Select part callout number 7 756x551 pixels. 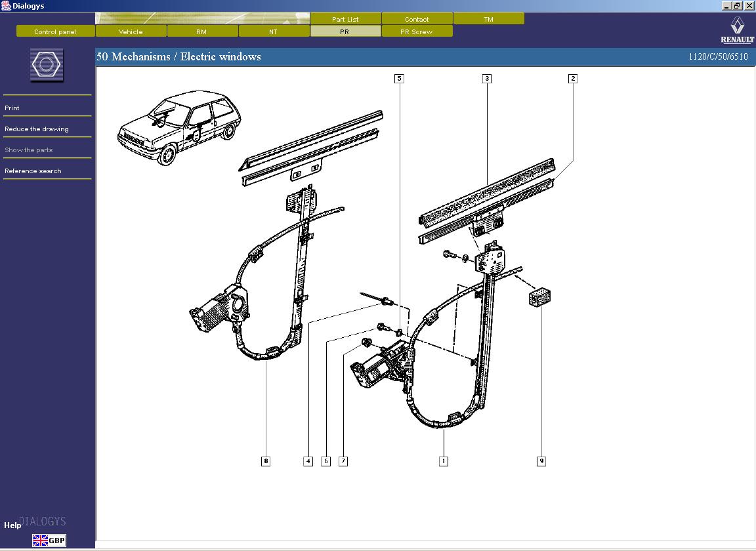343,461
